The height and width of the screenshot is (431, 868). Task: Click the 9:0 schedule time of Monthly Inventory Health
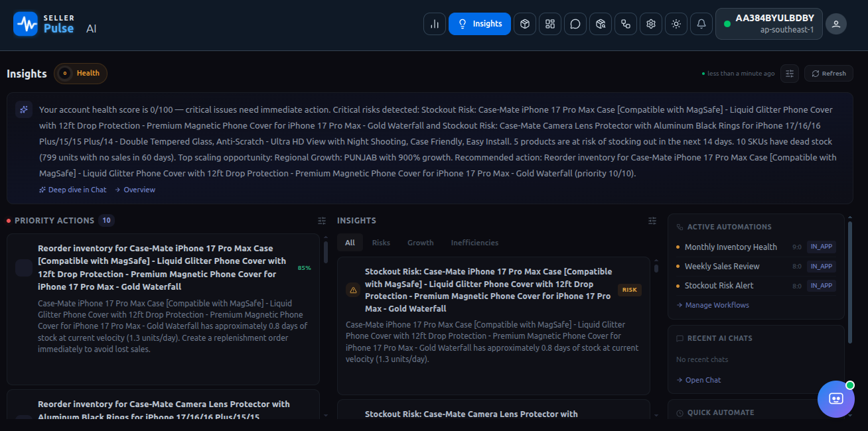tap(797, 247)
